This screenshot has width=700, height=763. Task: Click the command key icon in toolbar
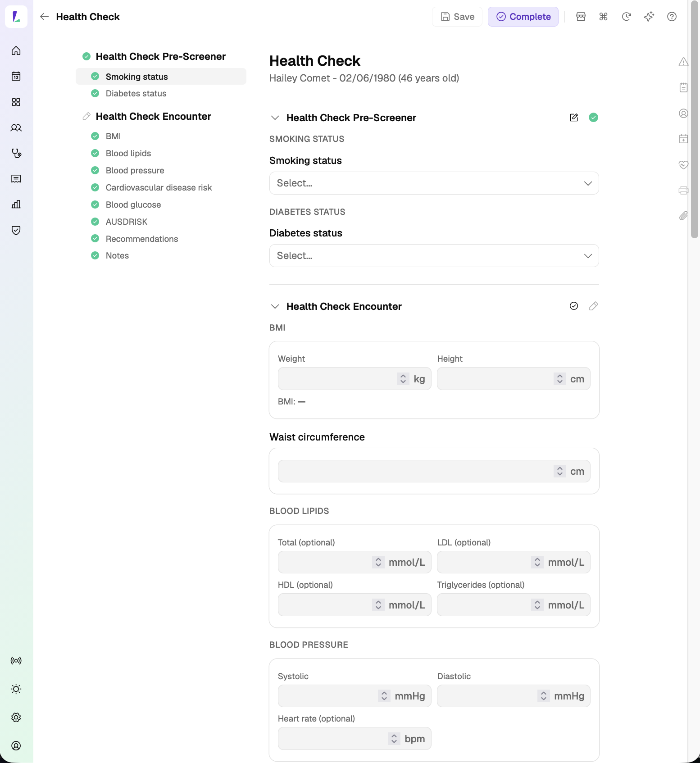point(604,17)
